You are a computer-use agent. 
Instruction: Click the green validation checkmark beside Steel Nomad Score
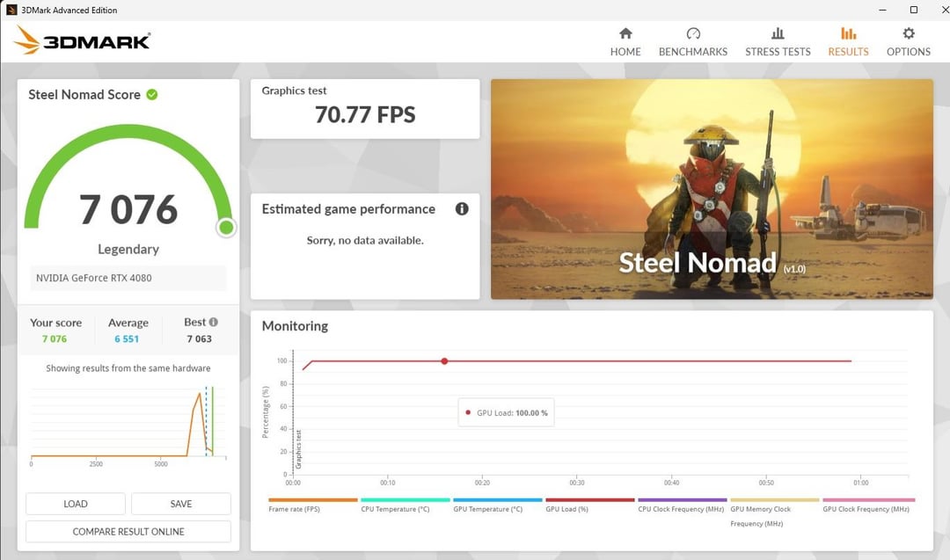152,94
